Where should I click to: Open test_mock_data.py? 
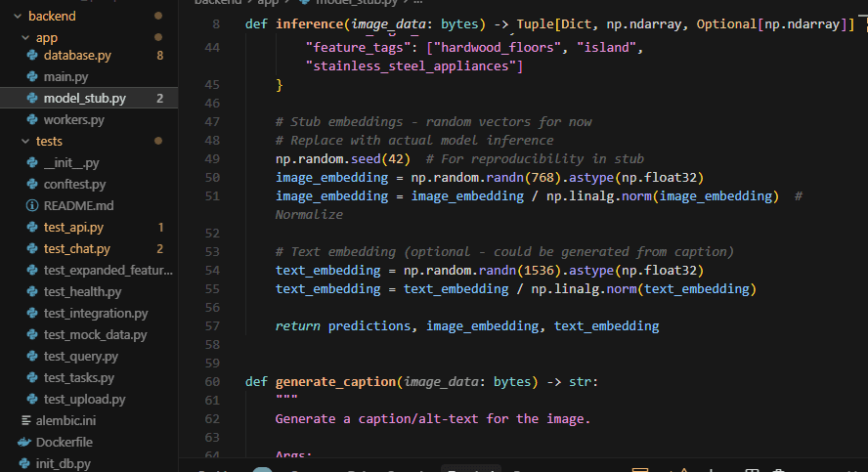pos(95,335)
